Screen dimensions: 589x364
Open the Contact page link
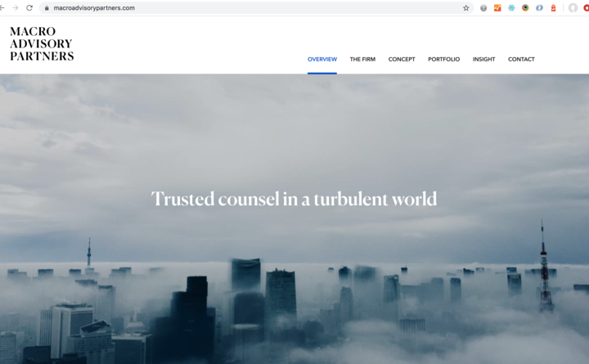click(x=521, y=59)
